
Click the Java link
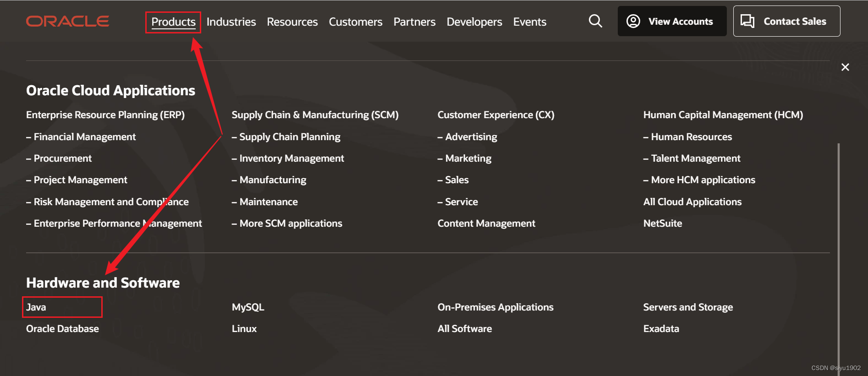(x=36, y=307)
